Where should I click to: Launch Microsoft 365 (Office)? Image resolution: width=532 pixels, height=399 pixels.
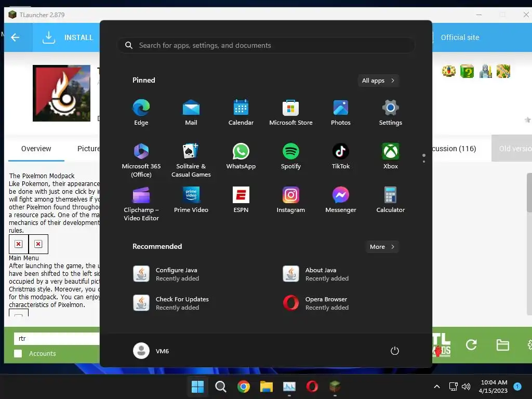(141, 160)
